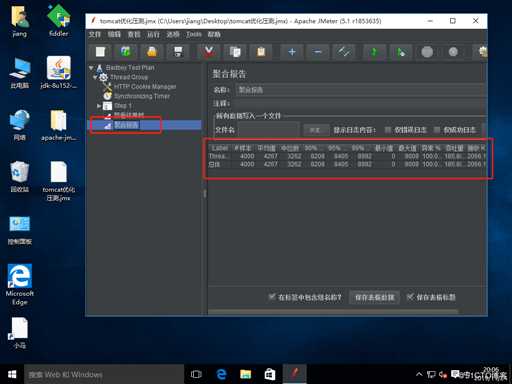Click the 名称 name input field
This screenshot has width=512, height=384.
point(360,90)
